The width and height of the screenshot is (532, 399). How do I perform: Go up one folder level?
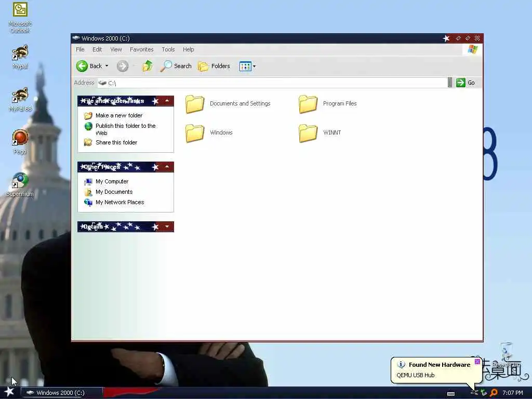pos(148,66)
